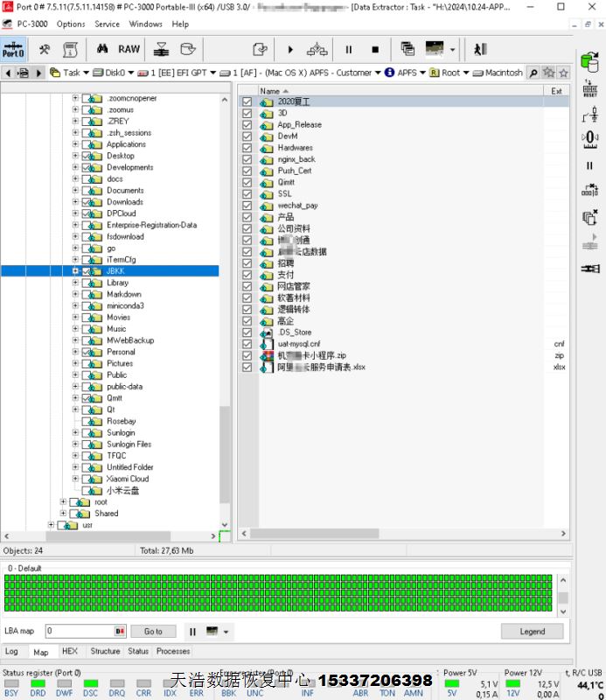
Task: Expand the Downloads tree node
Action: pyautogui.click(x=75, y=202)
